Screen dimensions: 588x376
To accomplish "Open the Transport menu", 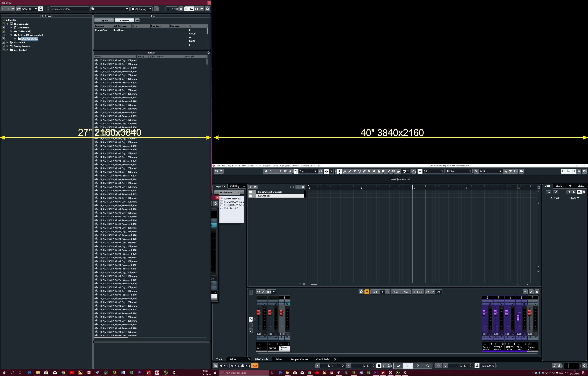I will point(267,166).
